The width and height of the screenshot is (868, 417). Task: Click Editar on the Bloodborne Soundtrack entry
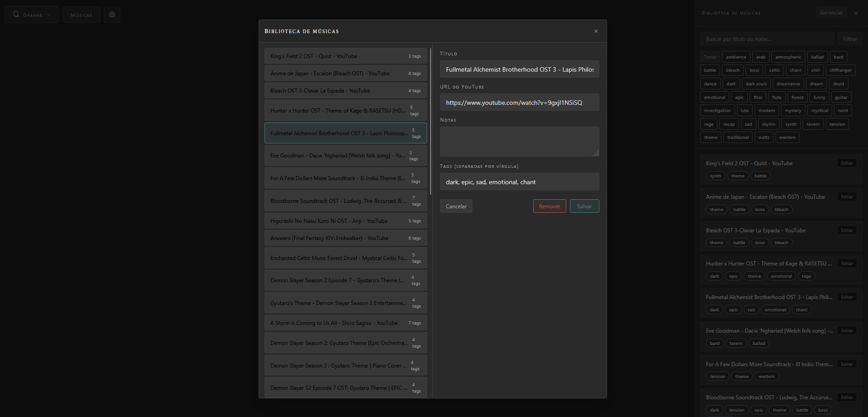point(846,397)
